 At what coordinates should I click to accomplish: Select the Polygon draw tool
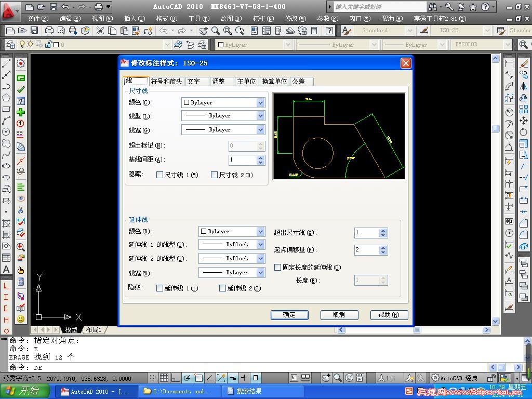point(6,98)
